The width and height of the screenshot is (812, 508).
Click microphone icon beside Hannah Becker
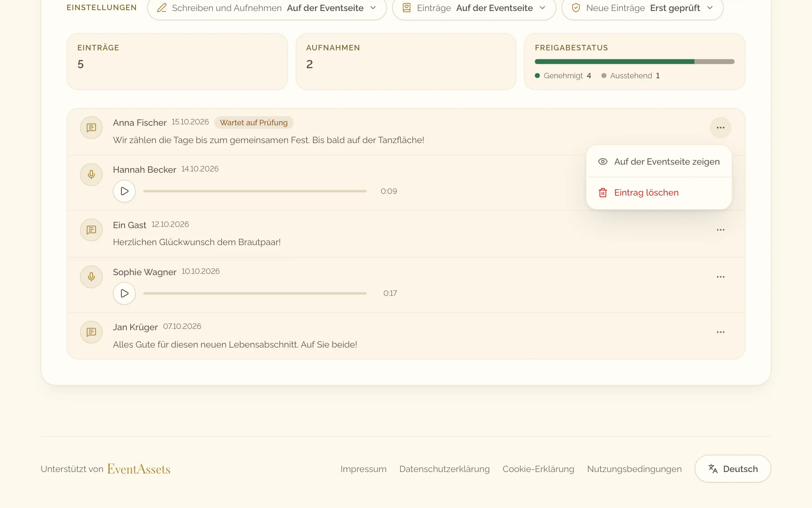point(91,174)
